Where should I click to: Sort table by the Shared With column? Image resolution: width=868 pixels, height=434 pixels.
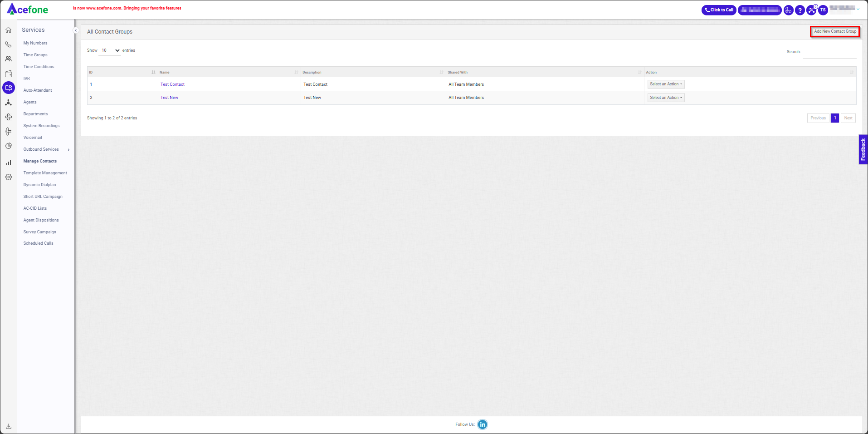pos(545,72)
